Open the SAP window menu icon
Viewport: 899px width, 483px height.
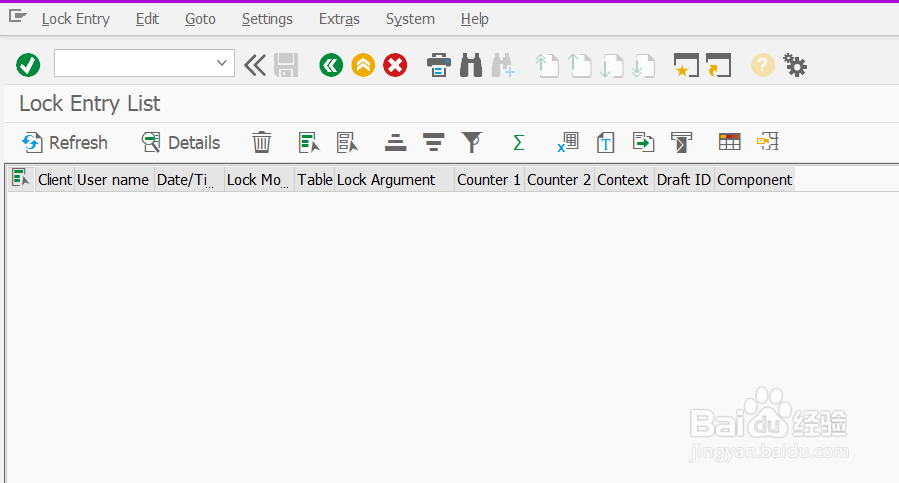(17, 17)
